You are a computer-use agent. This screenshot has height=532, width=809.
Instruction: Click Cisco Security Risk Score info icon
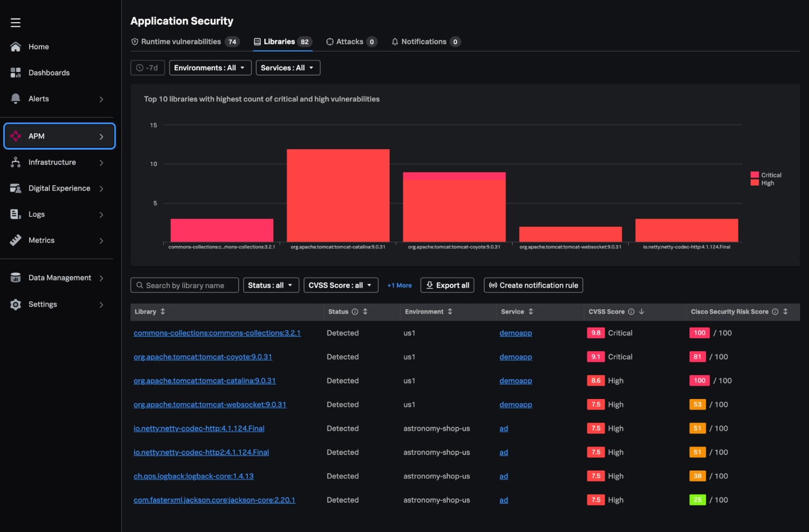click(775, 311)
